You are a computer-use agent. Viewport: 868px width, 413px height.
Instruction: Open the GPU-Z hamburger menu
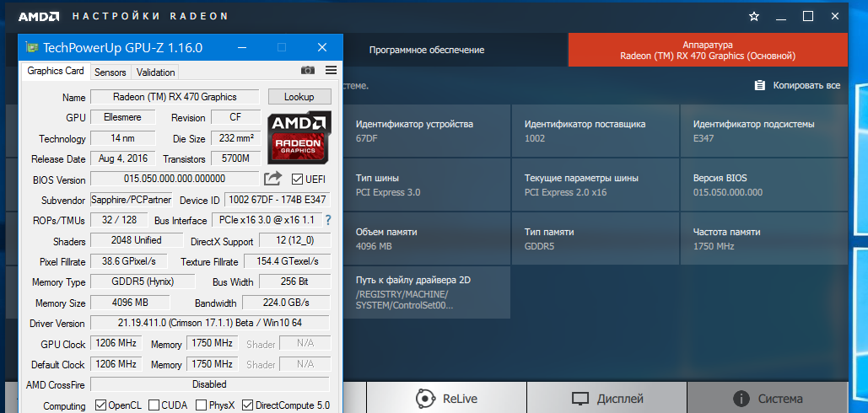[331, 70]
